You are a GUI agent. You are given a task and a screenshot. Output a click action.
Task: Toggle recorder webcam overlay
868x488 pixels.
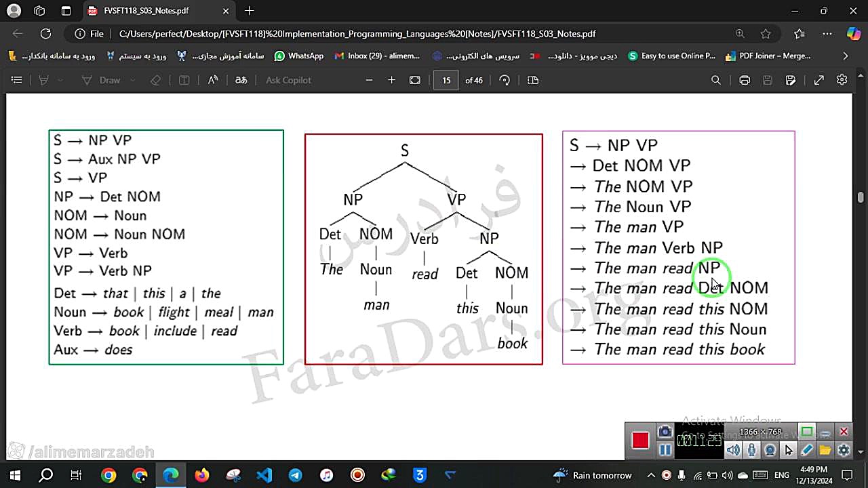(x=770, y=450)
